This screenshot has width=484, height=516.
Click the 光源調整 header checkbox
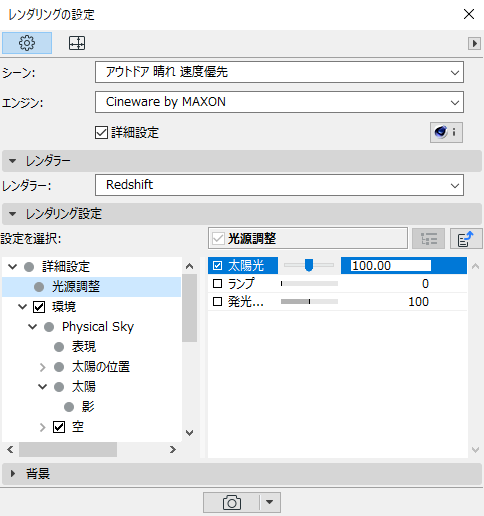(x=218, y=239)
